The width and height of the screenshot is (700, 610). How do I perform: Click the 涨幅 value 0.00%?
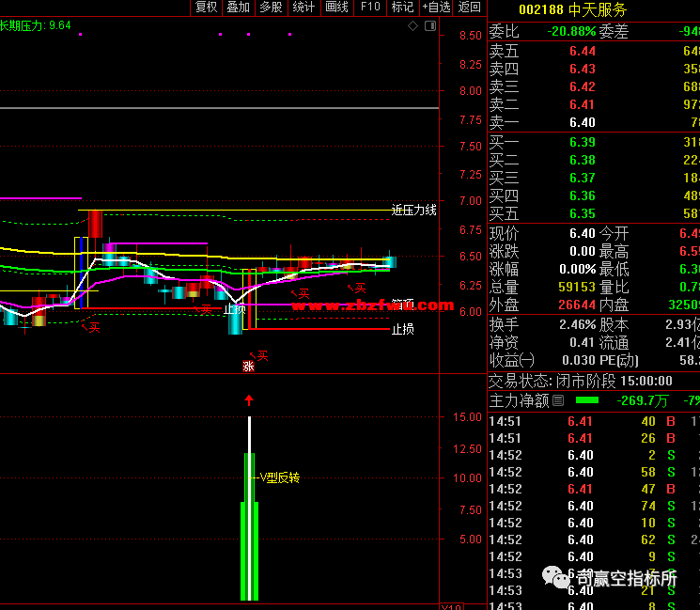(577, 269)
